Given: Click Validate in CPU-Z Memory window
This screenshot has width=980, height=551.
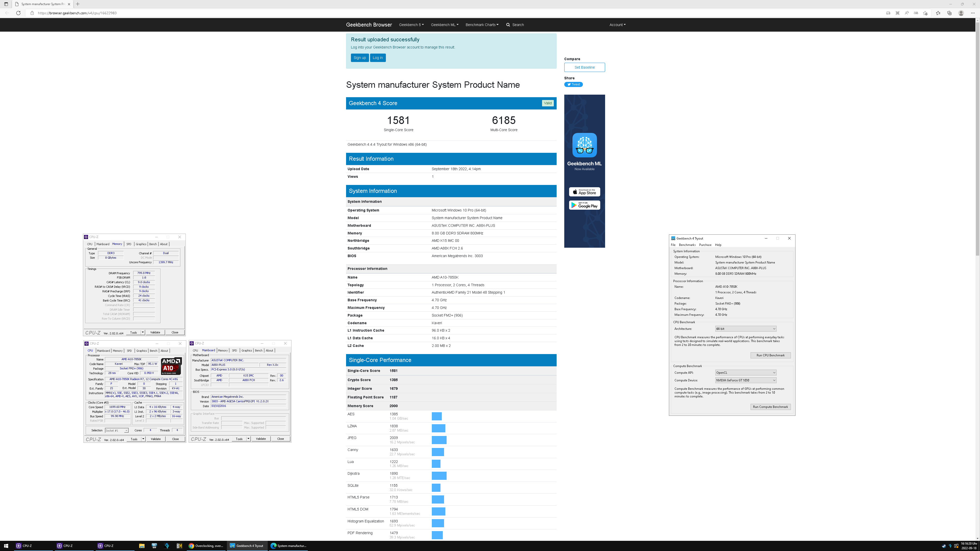Looking at the screenshot, I should click(x=155, y=332).
